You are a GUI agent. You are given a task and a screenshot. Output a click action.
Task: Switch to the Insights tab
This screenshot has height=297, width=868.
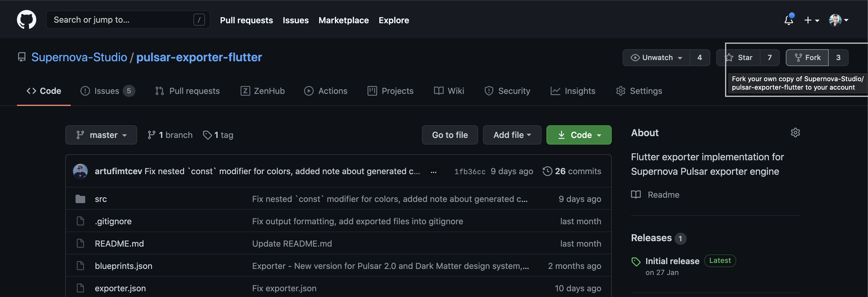pos(573,91)
